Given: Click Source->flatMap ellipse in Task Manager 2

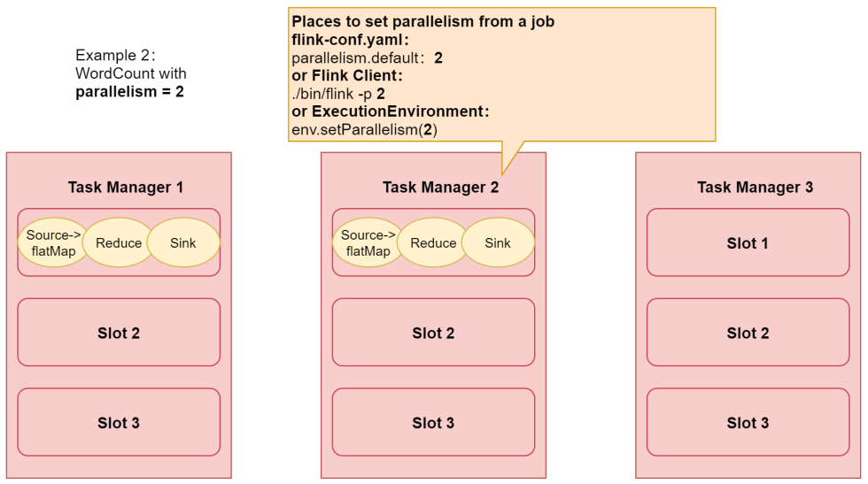Looking at the screenshot, I should [368, 242].
